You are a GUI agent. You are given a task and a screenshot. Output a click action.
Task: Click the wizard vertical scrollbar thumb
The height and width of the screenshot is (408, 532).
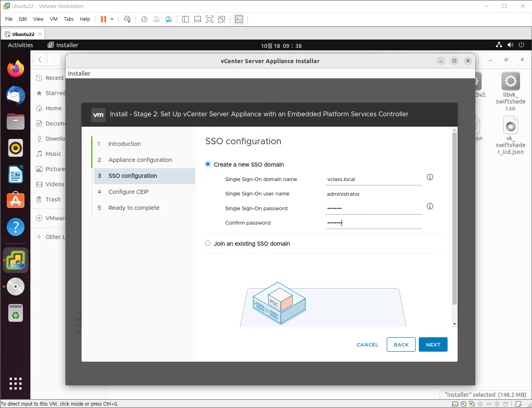[x=454, y=219]
